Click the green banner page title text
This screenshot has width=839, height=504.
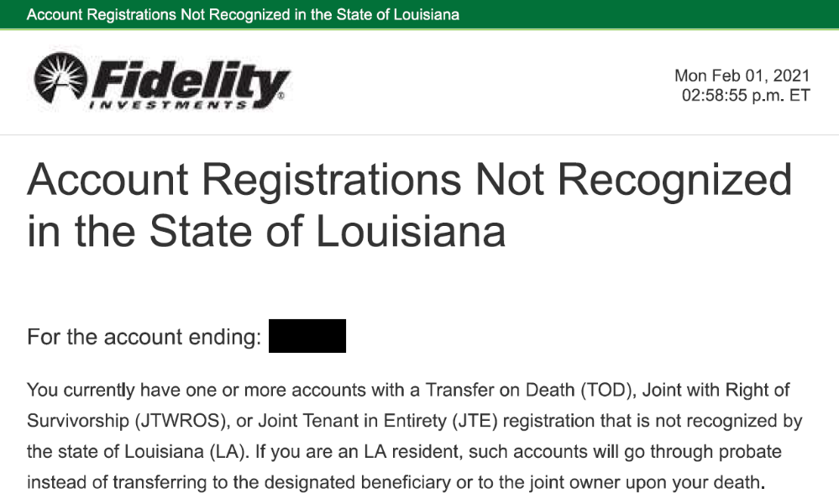click(243, 15)
